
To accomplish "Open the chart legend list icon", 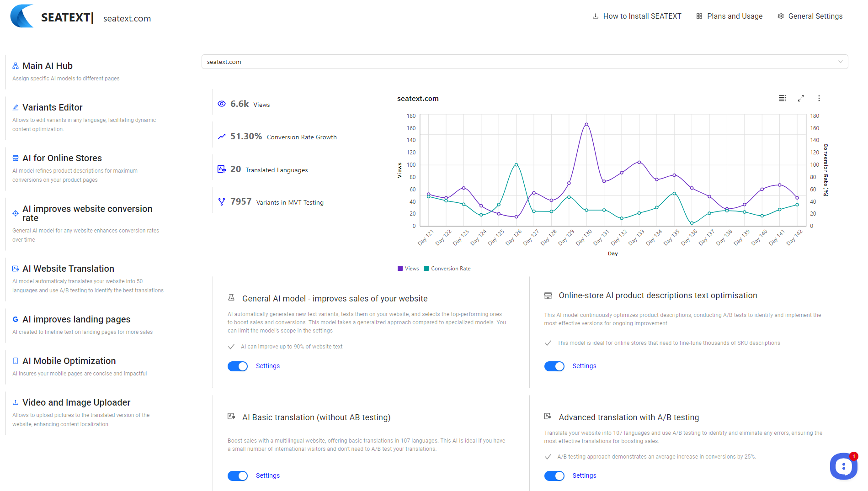I will point(783,99).
